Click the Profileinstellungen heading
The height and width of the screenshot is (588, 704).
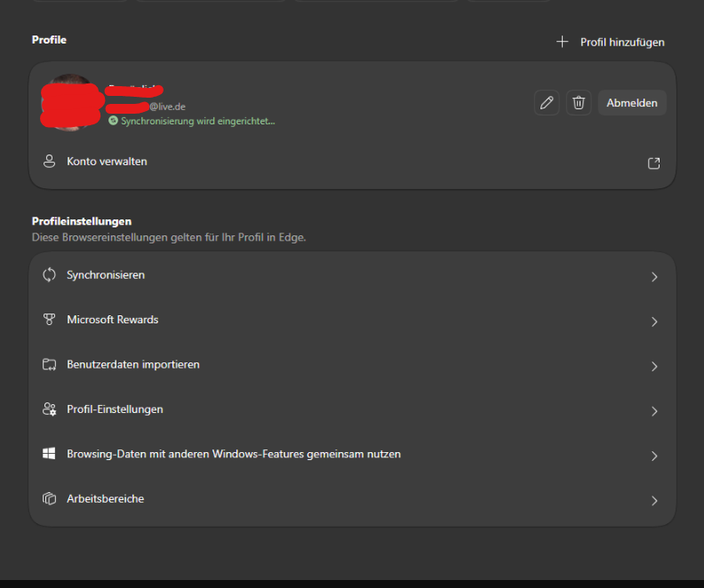tap(82, 221)
